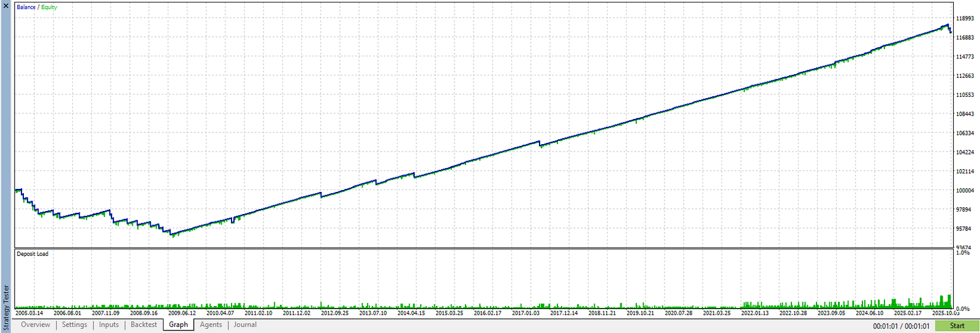Click the 2015.03.25 date label
980x333 pixels.
(450, 313)
